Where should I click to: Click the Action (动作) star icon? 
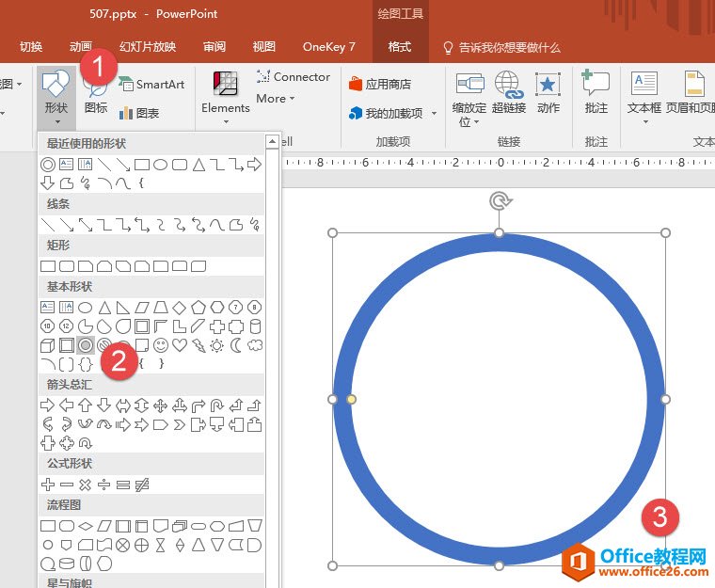click(x=548, y=93)
